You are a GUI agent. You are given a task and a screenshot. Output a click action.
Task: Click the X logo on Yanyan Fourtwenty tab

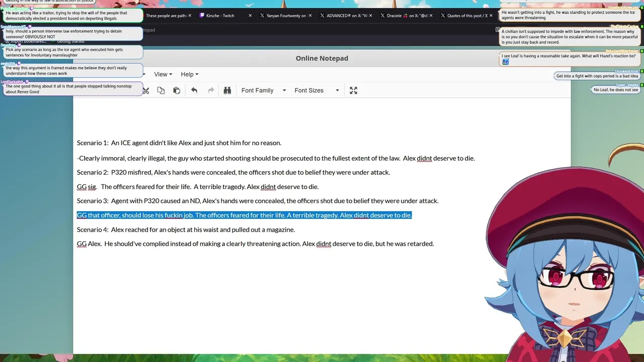tap(262, 16)
